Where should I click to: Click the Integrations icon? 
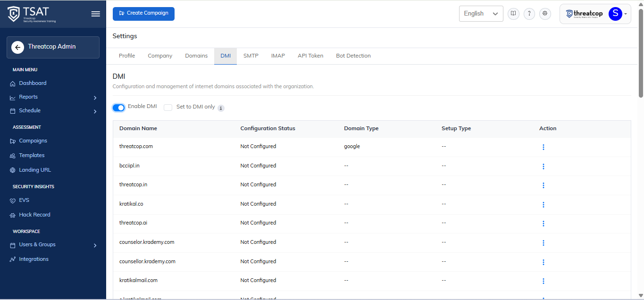tap(13, 259)
